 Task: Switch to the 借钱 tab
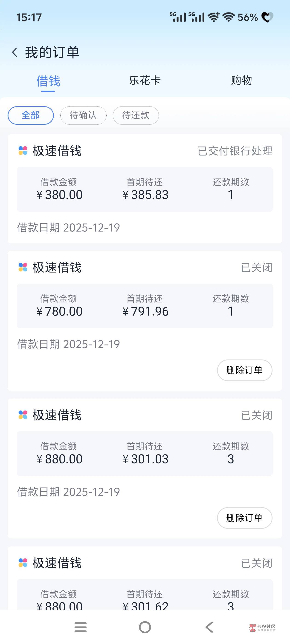click(48, 81)
